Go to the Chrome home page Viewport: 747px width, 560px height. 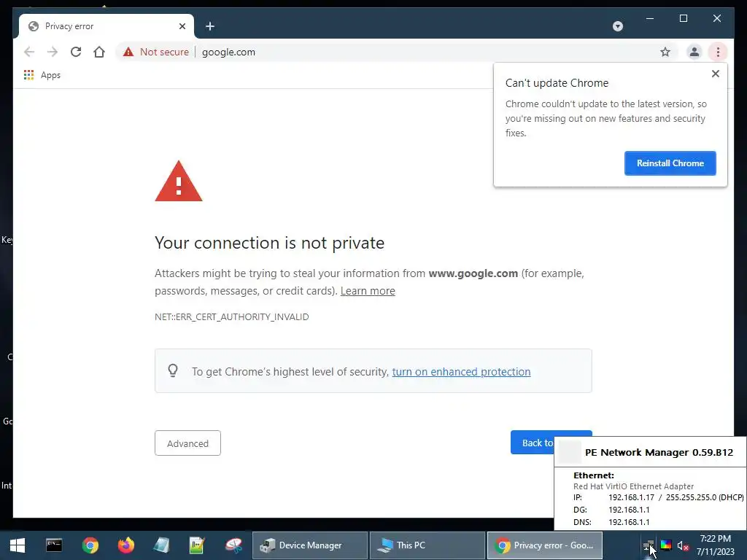pos(99,52)
